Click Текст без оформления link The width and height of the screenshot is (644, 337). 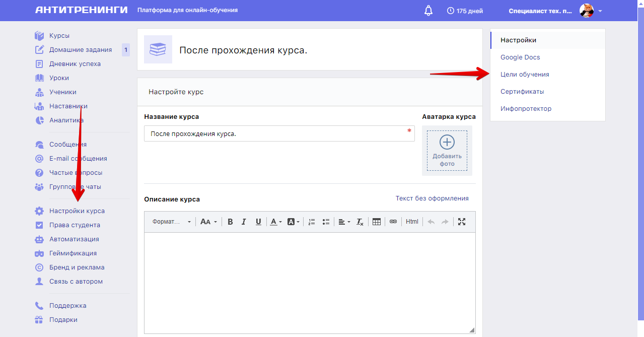pos(432,198)
